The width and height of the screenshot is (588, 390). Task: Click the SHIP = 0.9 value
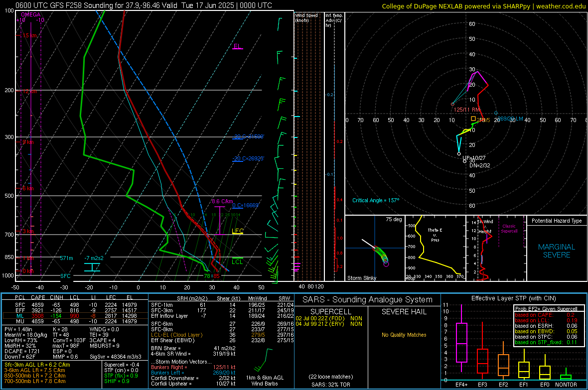[x=117, y=381]
